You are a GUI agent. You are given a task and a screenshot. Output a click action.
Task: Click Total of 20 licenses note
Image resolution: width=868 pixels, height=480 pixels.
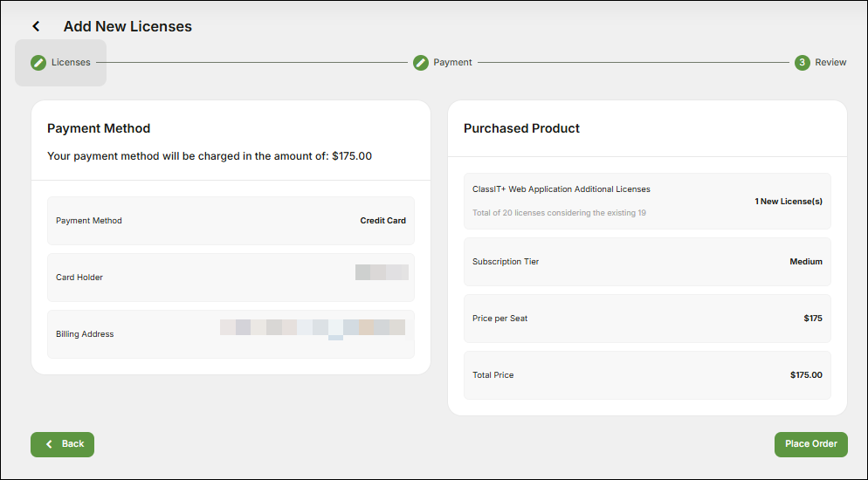click(559, 213)
